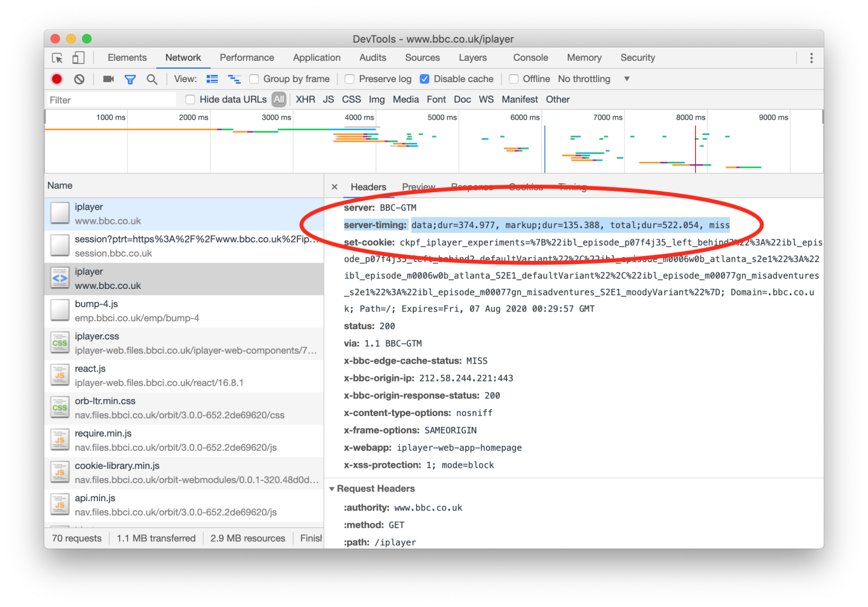Screen dimensions: 868x607
Task: Stop recording with the red record button
Action: pos(57,79)
